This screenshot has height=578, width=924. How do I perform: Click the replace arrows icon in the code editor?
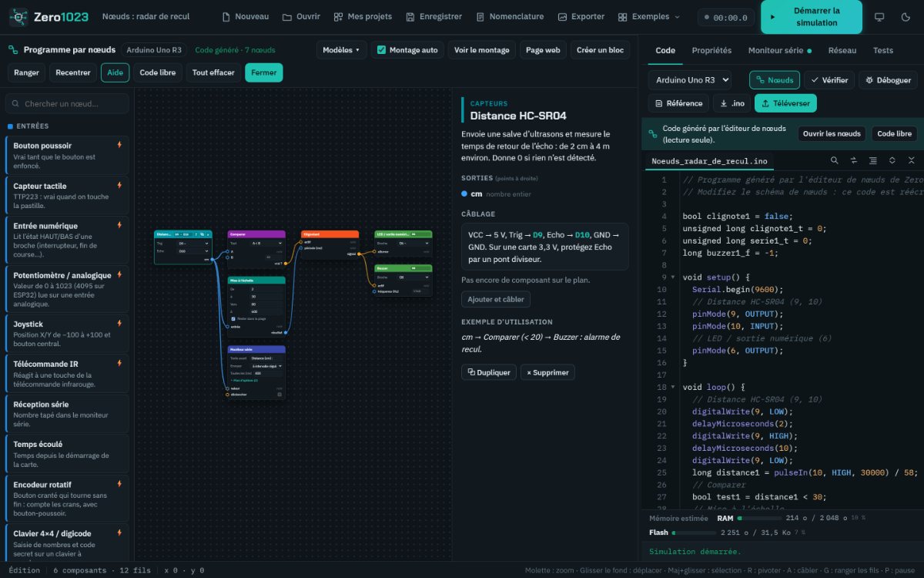coord(853,160)
